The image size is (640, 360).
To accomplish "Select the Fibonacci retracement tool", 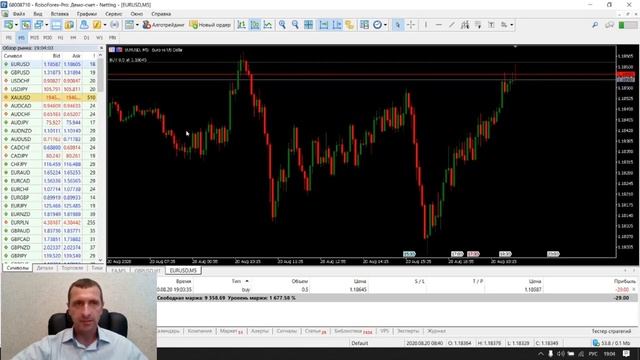I will pyautogui.click(x=478, y=25).
